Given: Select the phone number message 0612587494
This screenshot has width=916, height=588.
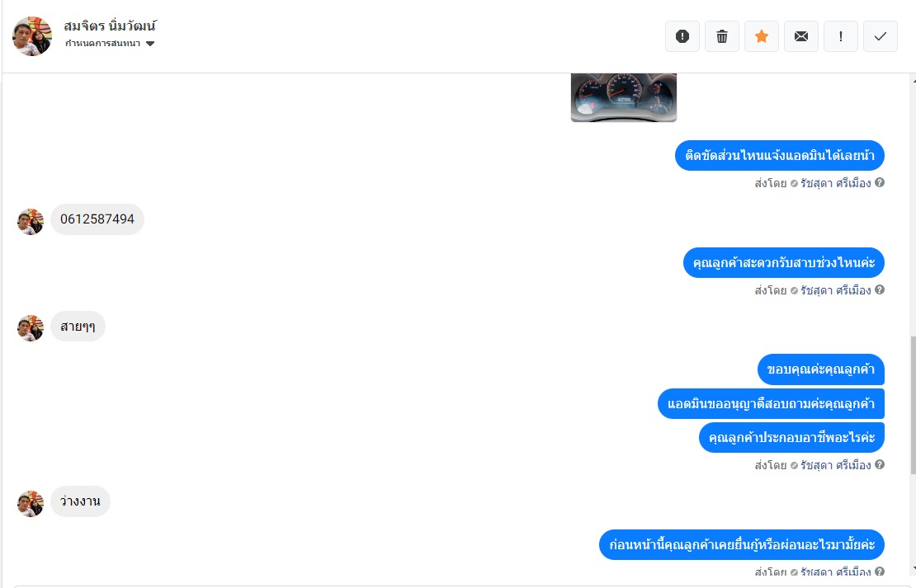Looking at the screenshot, I should 97,219.
